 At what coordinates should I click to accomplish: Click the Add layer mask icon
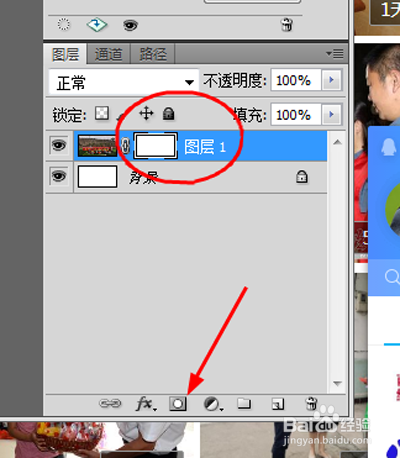178,404
